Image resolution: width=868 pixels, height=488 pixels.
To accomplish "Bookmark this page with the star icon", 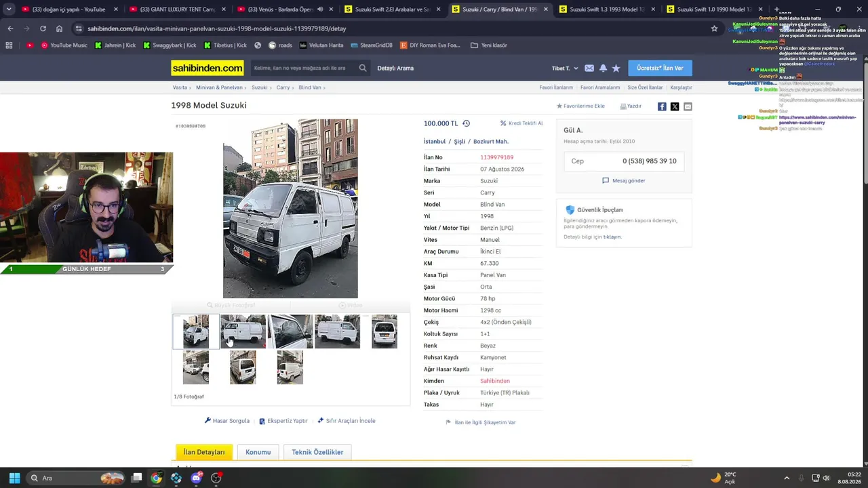I will (x=714, y=28).
